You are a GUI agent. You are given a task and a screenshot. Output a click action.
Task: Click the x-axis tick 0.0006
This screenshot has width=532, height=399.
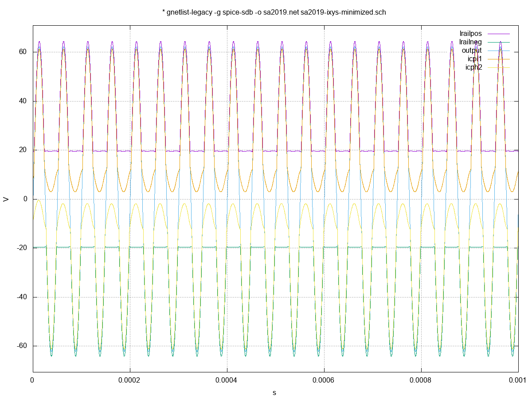pos(324,380)
